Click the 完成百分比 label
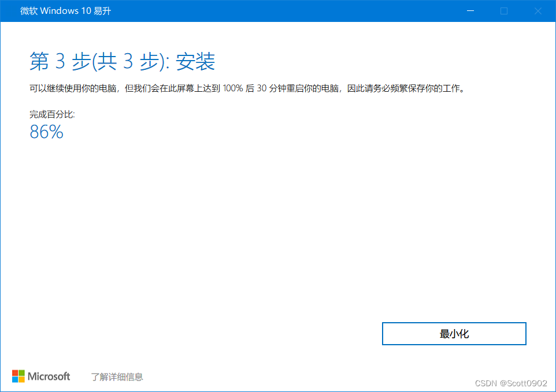This screenshot has height=392, width=556. (x=52, y=114)
